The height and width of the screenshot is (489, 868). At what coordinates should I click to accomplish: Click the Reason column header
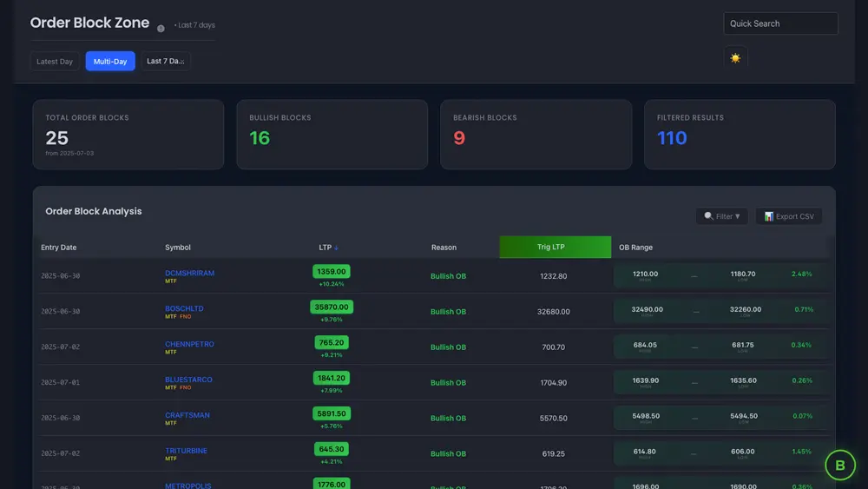pyautogui.click(x=444, y=248)
